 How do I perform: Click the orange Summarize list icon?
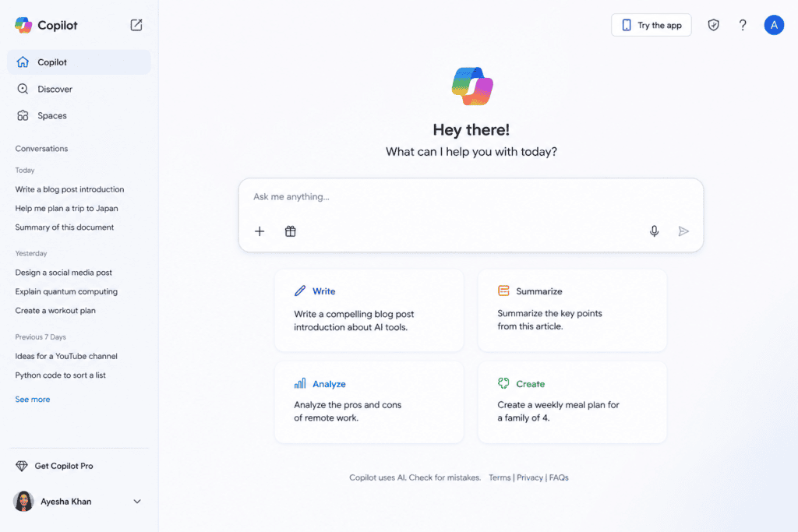coord(503,291)
